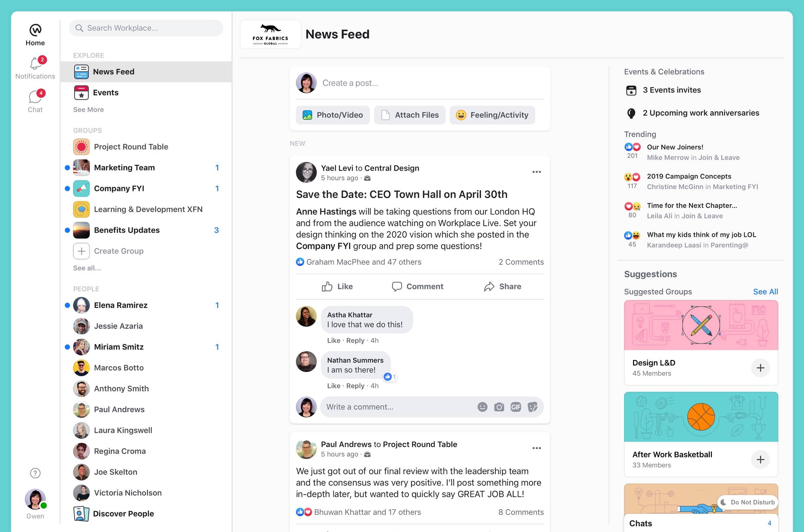Click the Attach Files paperclip icon

click(x=385, y=115)
